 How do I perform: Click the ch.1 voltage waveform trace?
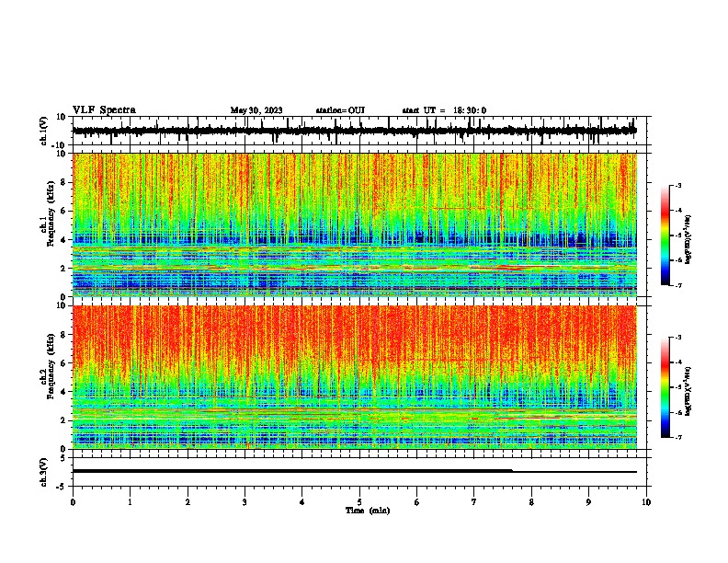(354, 131)
